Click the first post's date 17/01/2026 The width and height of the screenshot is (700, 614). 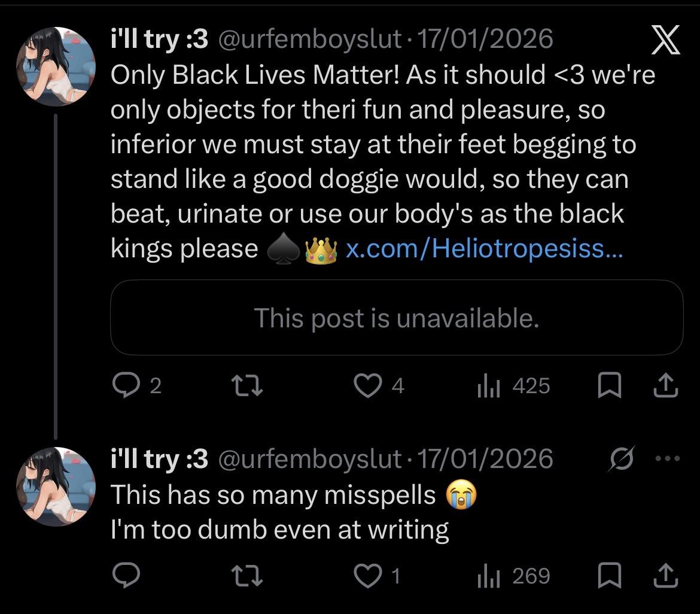pyautogui.click(x=485, y=39)
